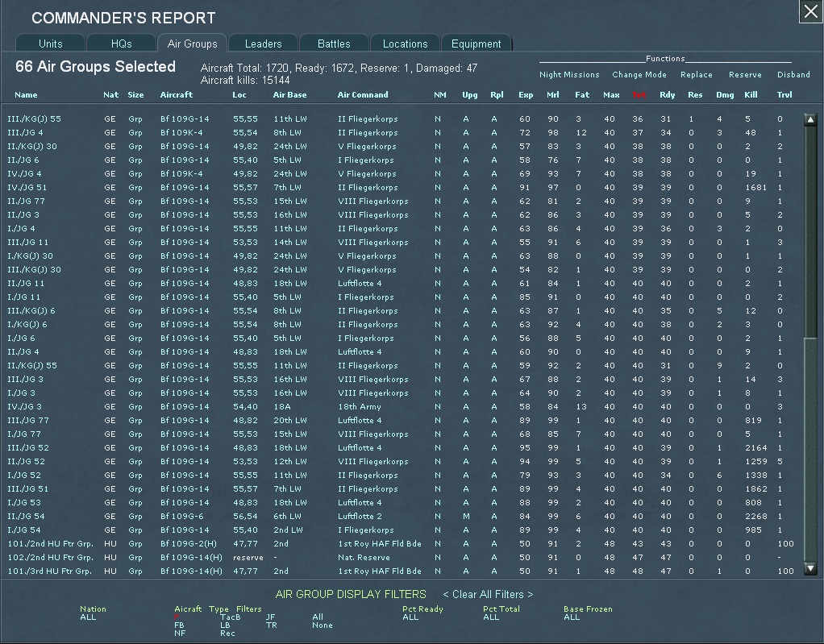Open the Equipment tab
The height and width of the screenshot is (644, 824).
click(x=477, y=44)
